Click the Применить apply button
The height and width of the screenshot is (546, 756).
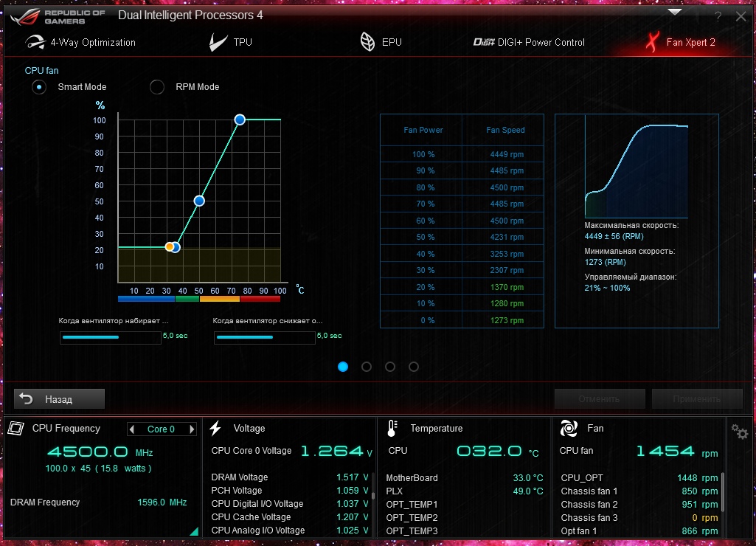697,399
